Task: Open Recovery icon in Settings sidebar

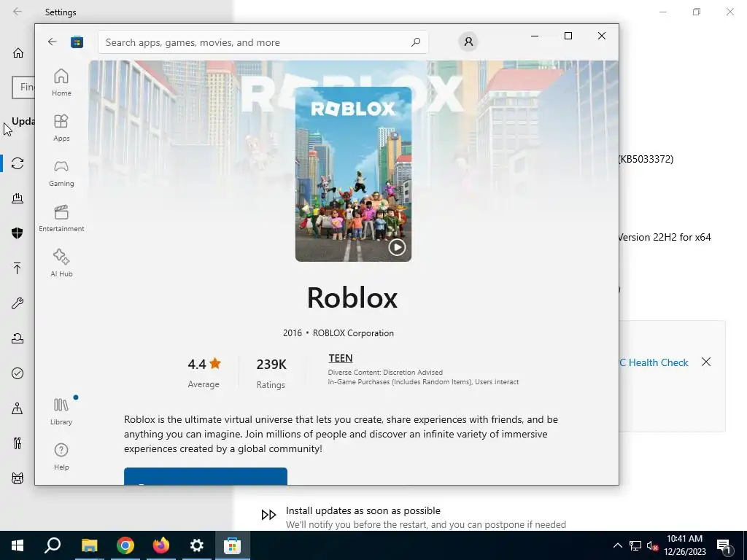Action: click(18, 338)
